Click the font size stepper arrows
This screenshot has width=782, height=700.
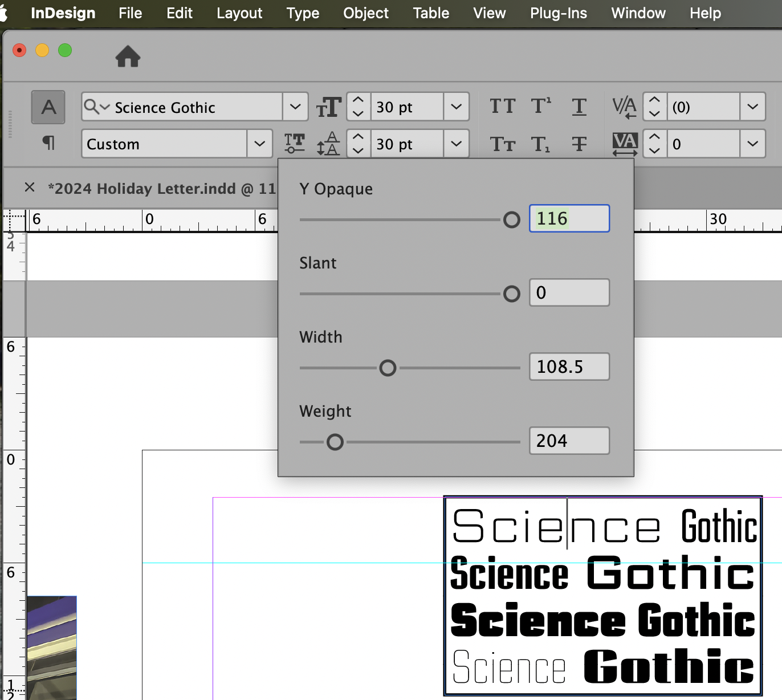tap(359, 107)
